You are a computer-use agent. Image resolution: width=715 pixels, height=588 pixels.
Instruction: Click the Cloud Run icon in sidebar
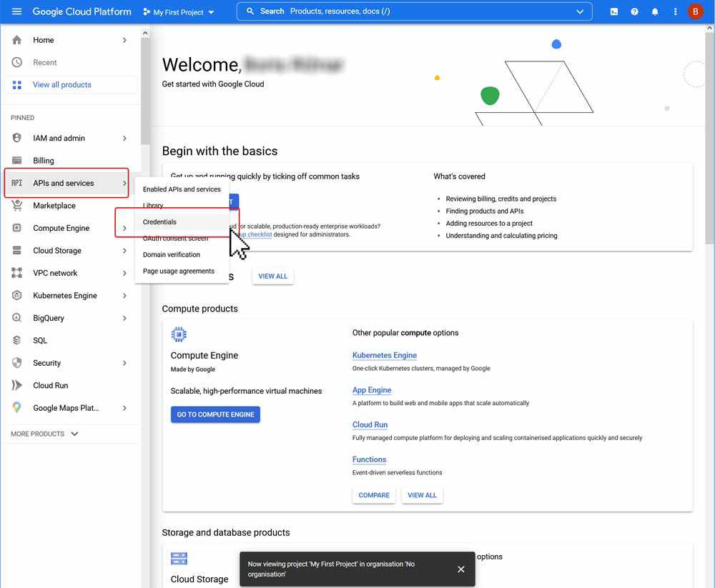tap(17, 385)
